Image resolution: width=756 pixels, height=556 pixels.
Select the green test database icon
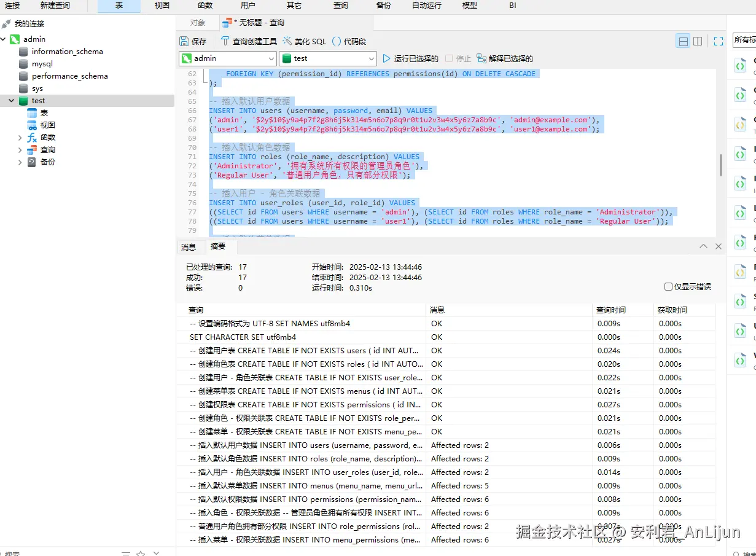coord(23,101)
